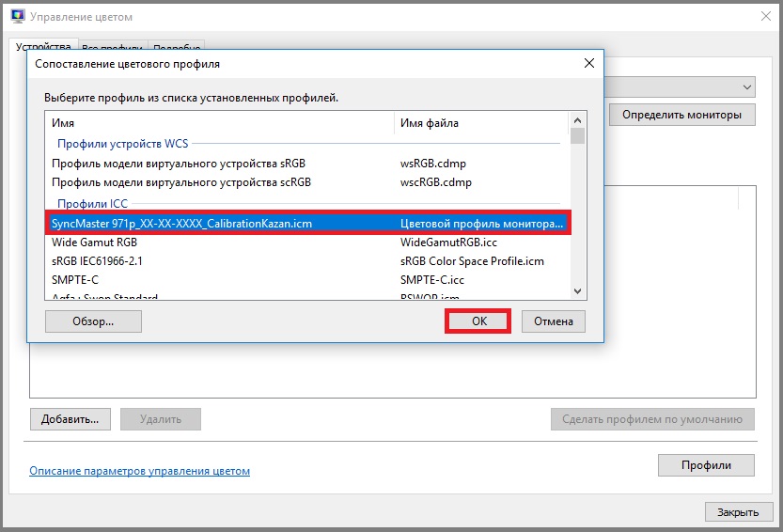Sort list by Имя column header
783x532 pixels.
220,123
